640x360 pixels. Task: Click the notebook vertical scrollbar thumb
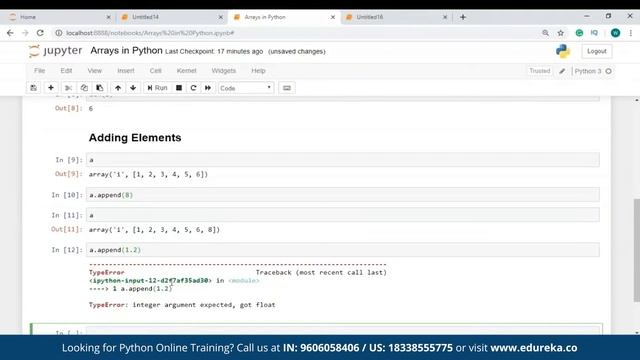(636, 250)
